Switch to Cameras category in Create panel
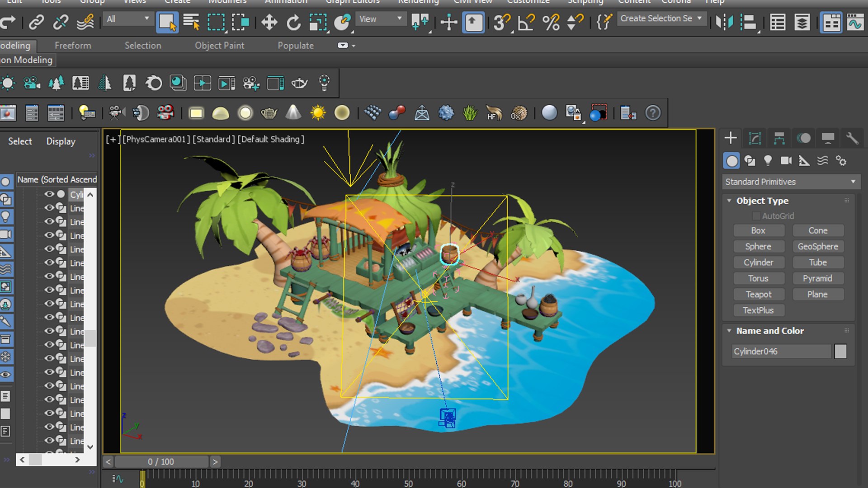 tap(786, 161)
